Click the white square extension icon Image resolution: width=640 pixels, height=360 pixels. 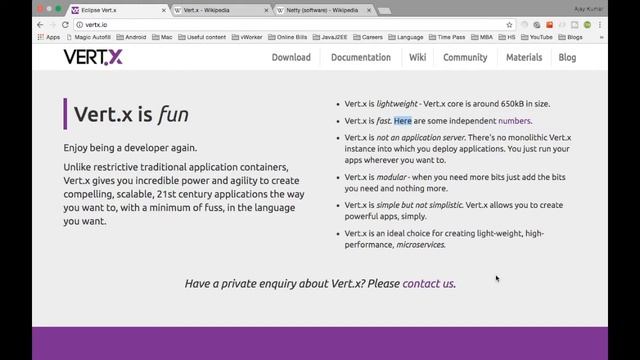coord(575,25)
